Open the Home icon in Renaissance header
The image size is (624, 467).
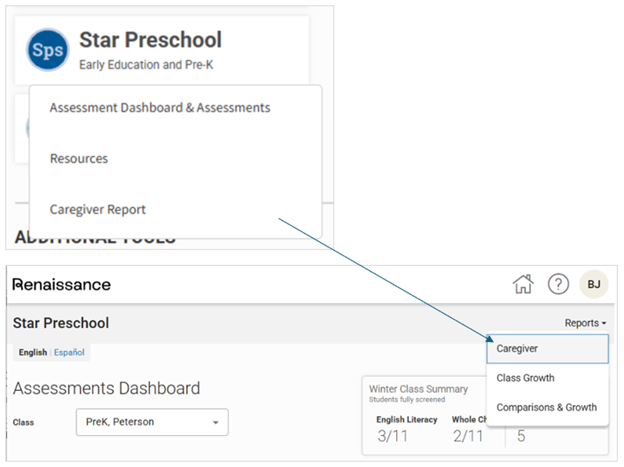point(523,284)
